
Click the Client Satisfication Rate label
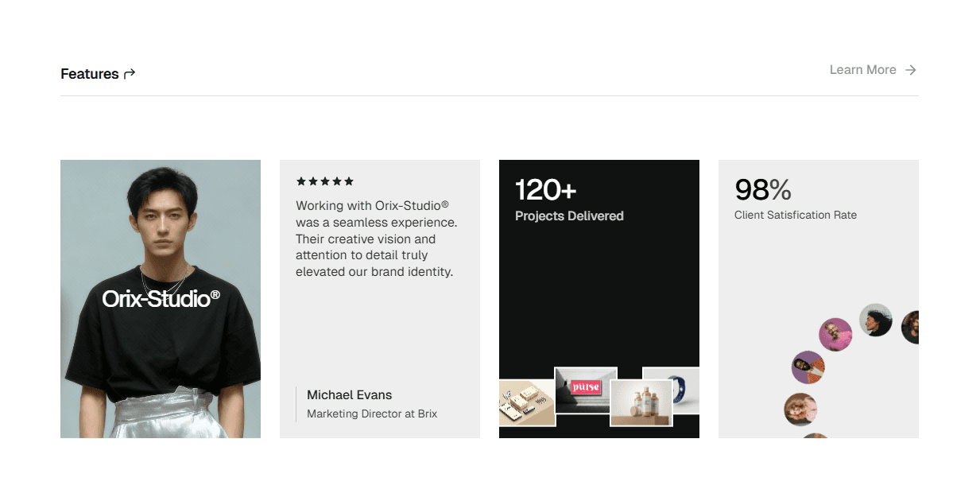point(796,215)
